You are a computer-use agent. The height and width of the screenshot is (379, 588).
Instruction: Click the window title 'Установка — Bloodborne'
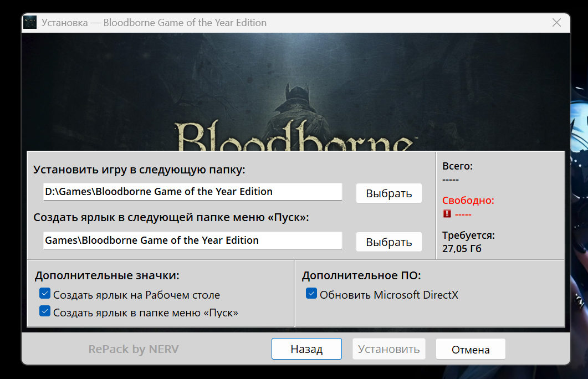[154, 23]
